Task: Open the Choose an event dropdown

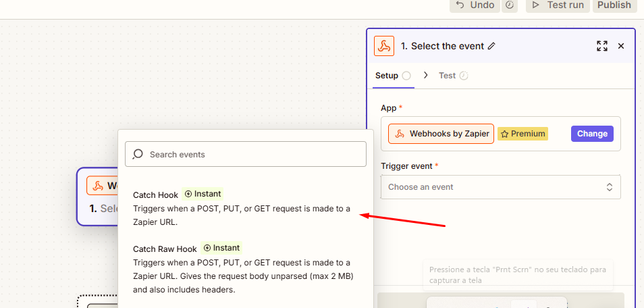Action: [x=501, y=187]
